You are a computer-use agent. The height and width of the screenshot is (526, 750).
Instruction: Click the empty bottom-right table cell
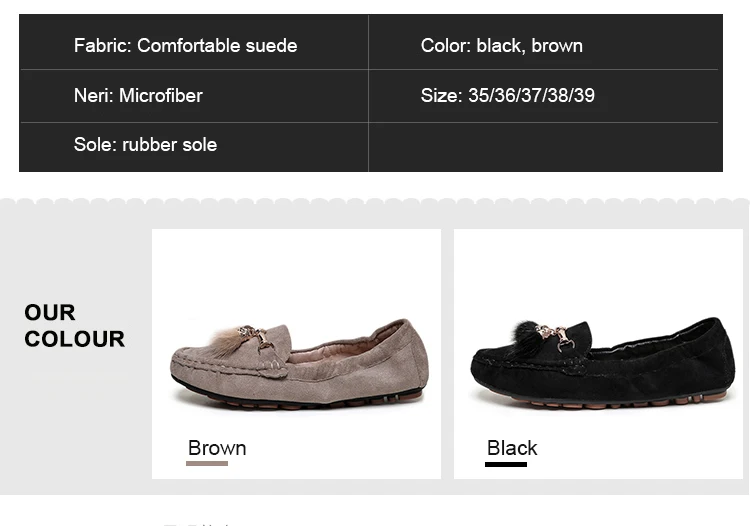click(544, 146)
